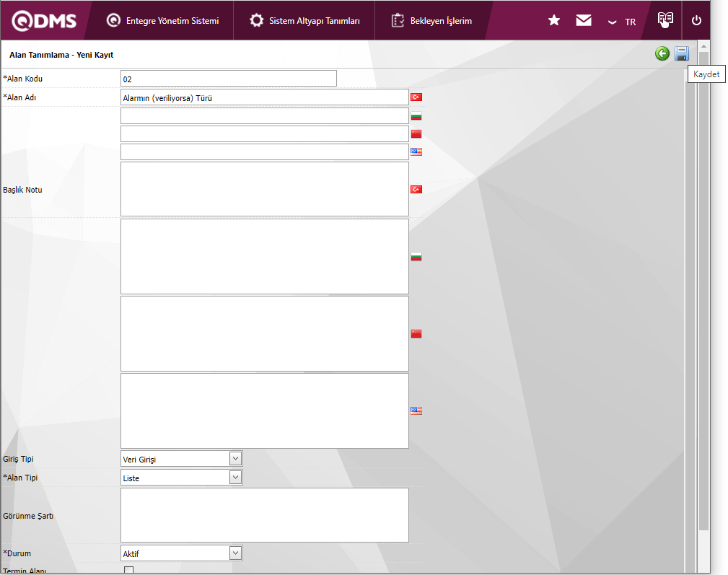
Task: Click the US flag beside fourth name field
Action: (416, 152)
